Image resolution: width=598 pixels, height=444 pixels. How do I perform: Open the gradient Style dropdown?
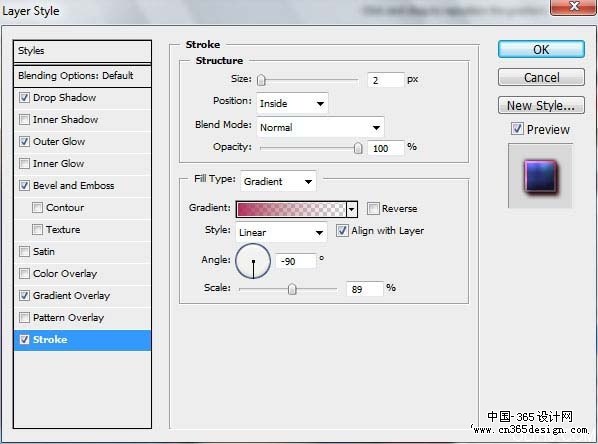(x=281, y=232)
